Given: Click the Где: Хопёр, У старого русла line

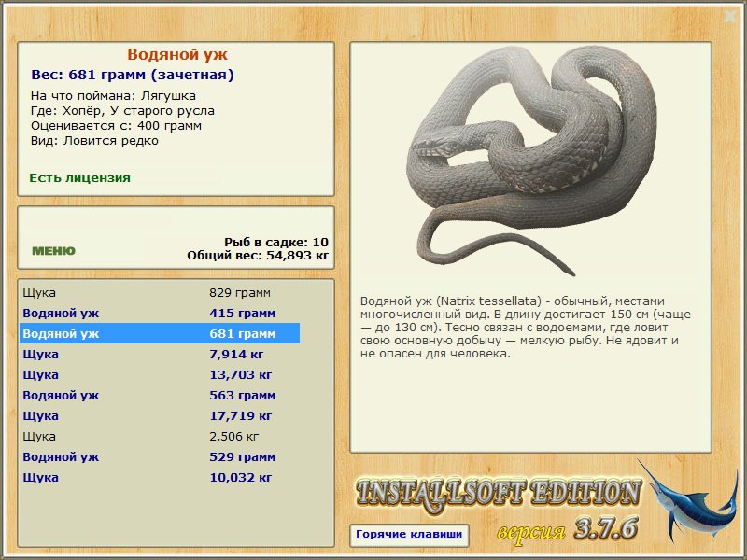Looking at the screenshot, I should coord(122,111).
